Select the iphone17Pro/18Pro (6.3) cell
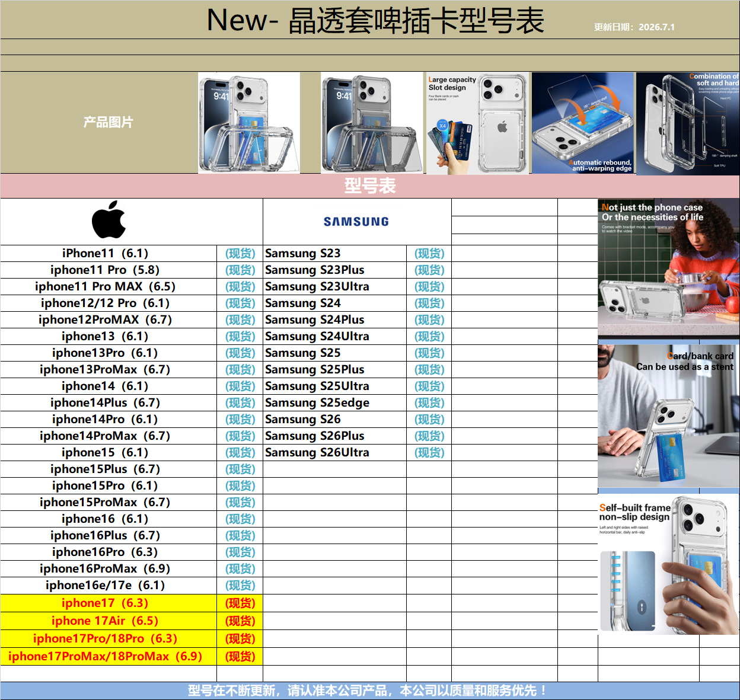 [x=109, y=639]
